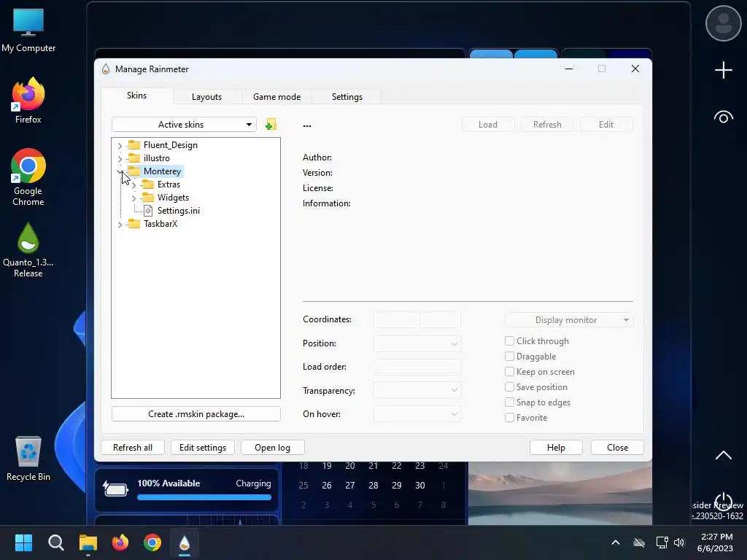The width and height of the screenshot is (747, 560).
Task: Toggle the Save position checkbox
Action: click(x=509, y=386)
